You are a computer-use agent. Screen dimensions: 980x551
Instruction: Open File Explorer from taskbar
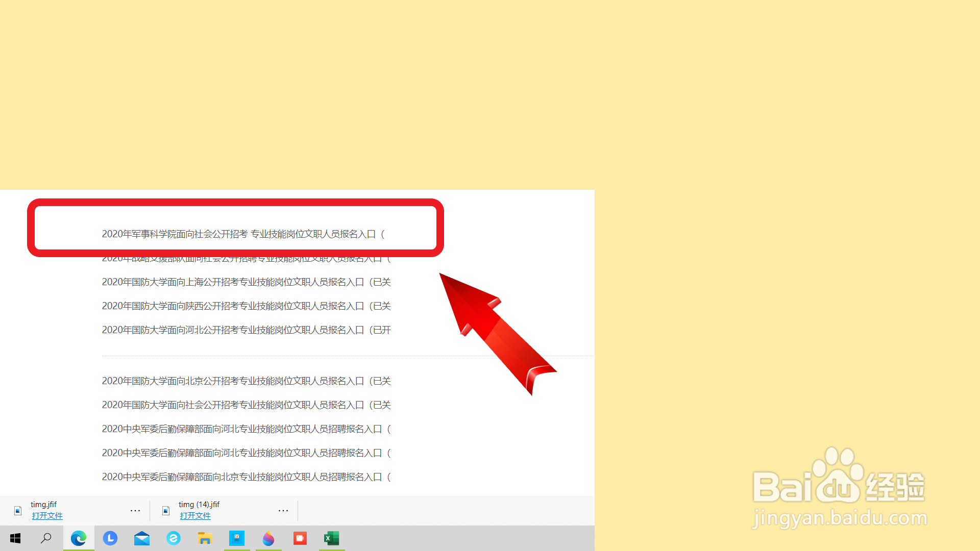pos(205,538)
